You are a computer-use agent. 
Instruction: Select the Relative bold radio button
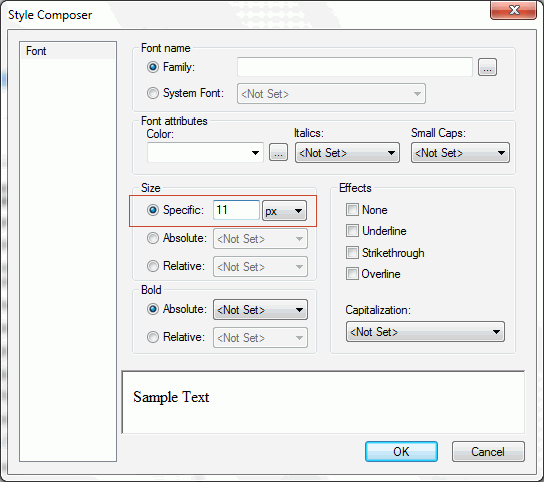(153, 337)
